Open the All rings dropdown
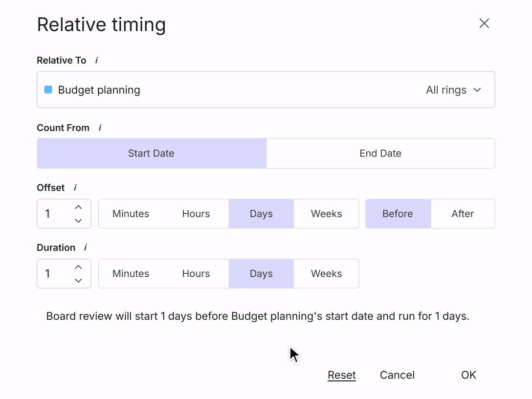This screenshot has width=532, height=399. pyautogui.click(x=453, y=90)
